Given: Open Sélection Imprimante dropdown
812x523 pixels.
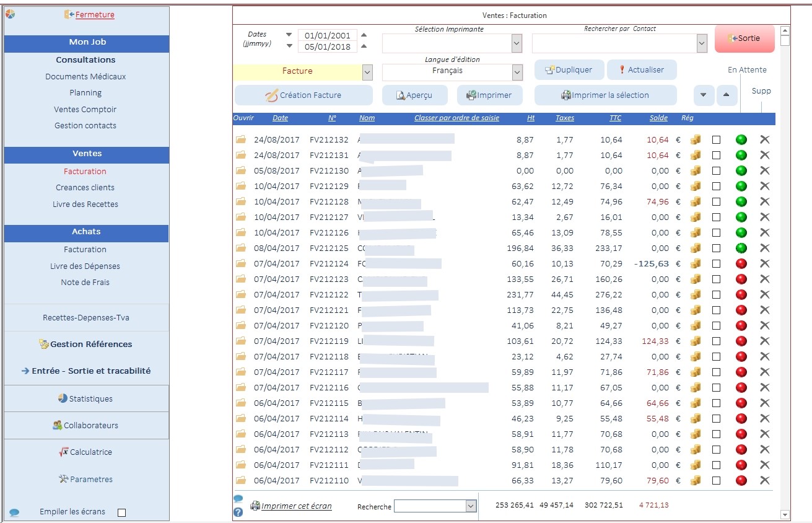Looking at the screenshot, I should 517,43.
